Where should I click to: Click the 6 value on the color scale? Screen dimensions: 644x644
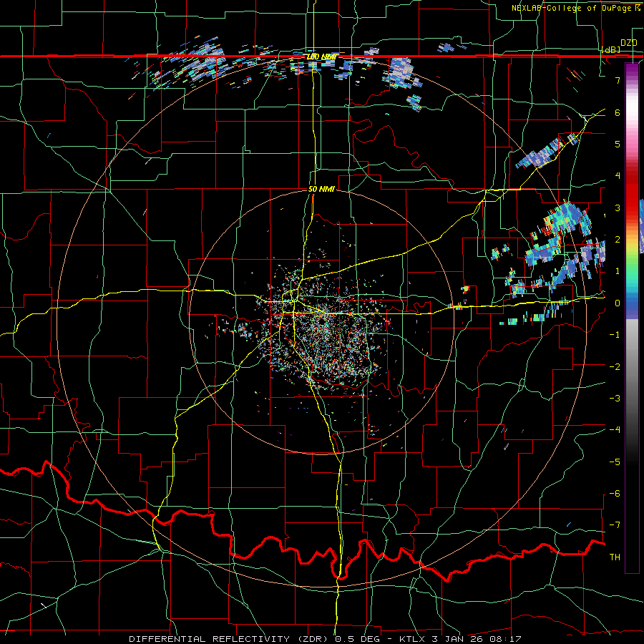point(618,112)
